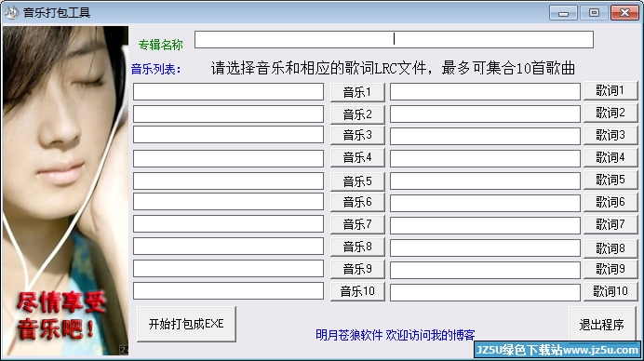Focus the lyrics path field beside 歌词3
Image resolution: width=644 pixels, height=361 pixels.
coord(485,137)
